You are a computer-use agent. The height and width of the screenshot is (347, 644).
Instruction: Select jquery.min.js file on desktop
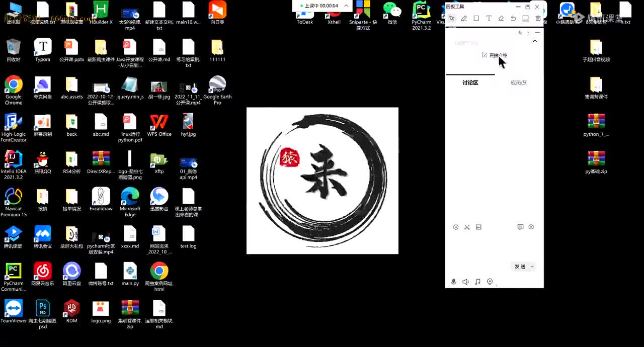point(130,88)
